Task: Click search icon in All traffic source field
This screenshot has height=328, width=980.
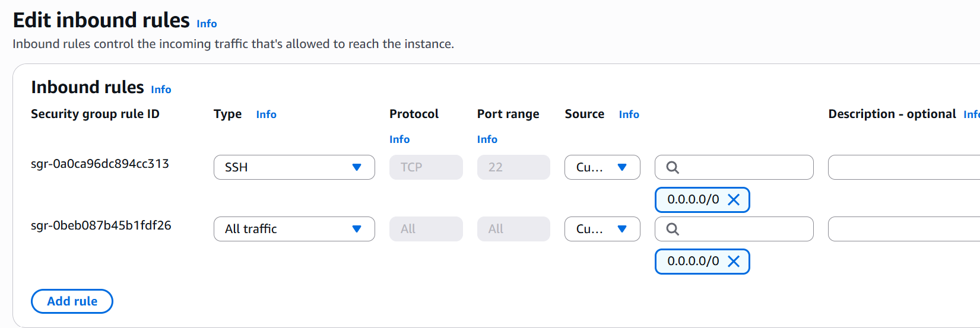Action: point(673,229)
